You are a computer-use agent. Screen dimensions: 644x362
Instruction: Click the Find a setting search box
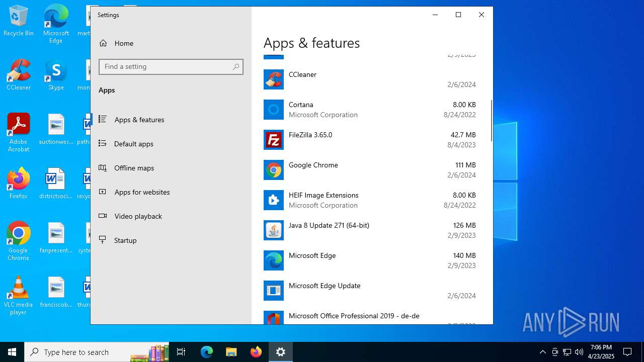(171, 67)
